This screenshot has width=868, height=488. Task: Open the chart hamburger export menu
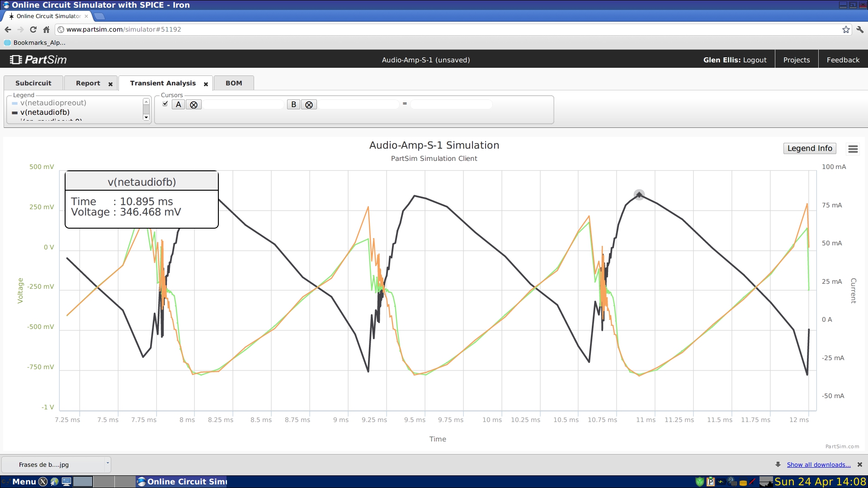pyautogui.click(x=853, y=149)
